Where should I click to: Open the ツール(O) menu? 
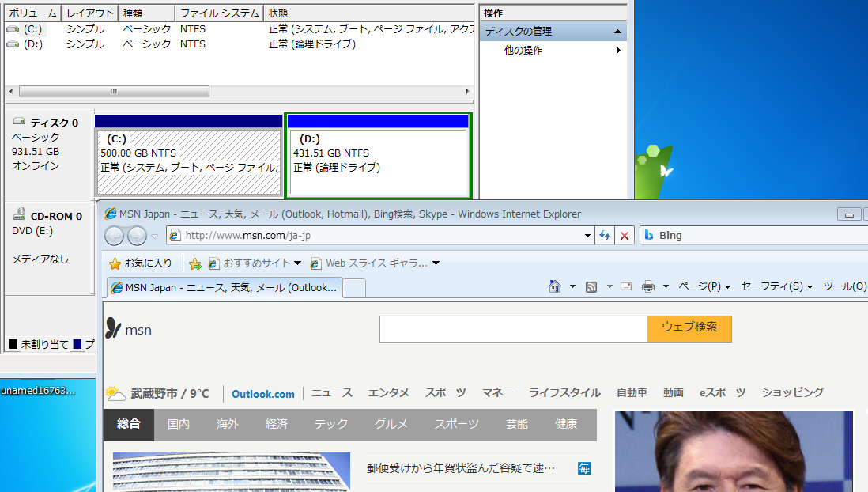coord(845,286)
